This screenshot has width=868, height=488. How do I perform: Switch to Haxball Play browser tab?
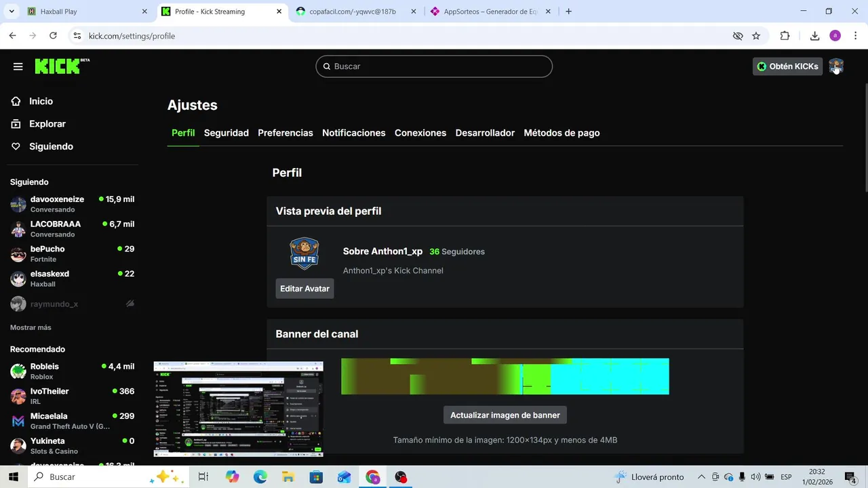pos(86,12)
